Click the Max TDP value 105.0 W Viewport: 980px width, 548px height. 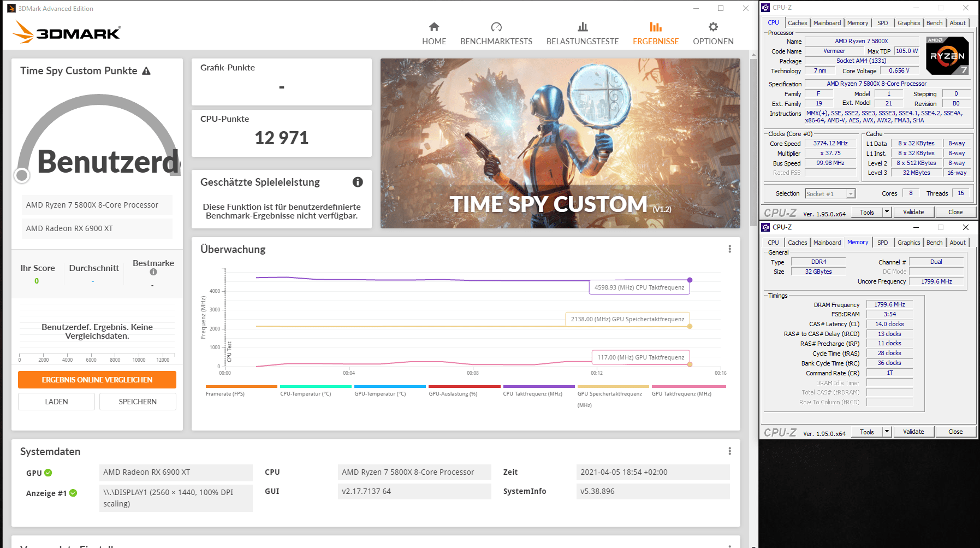coord(907,51)
